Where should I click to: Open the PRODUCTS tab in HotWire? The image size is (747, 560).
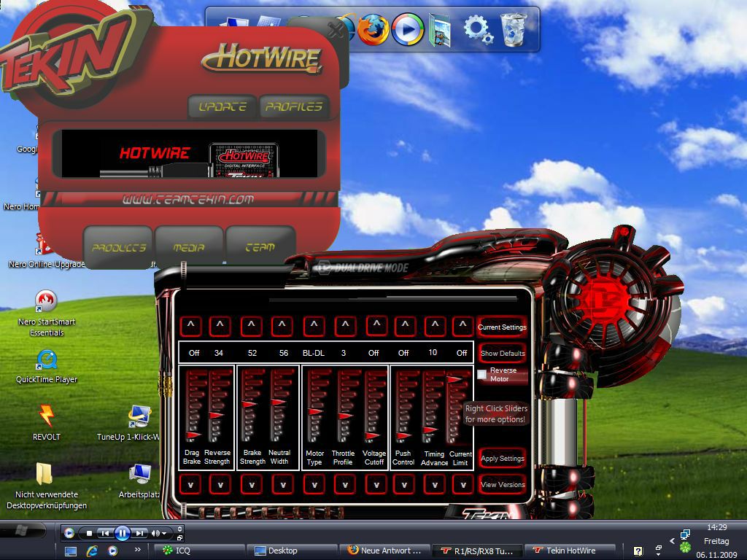(119, 247)
